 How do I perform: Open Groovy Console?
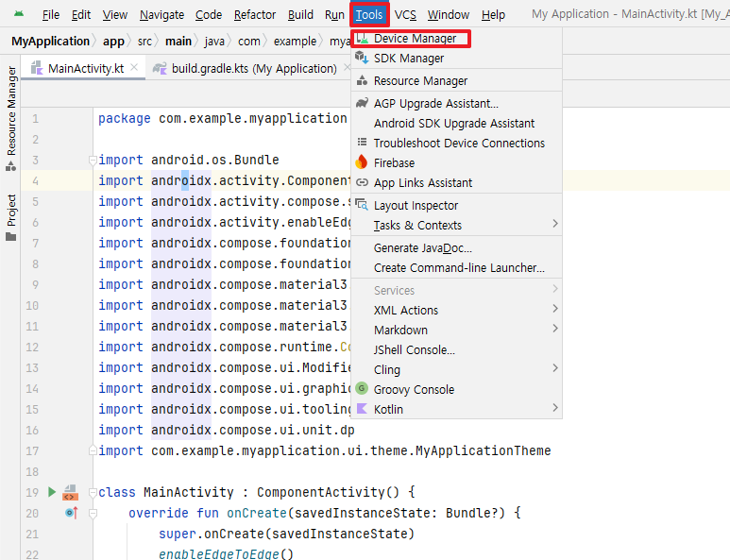tap(457, 389)
